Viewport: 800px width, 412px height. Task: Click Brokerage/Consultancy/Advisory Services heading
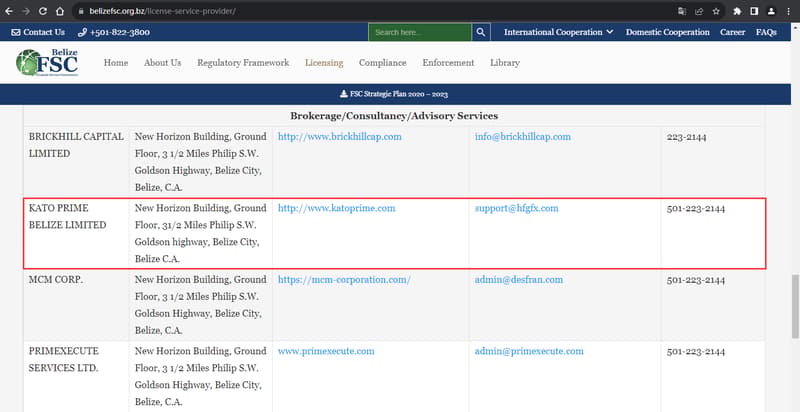point(394,116)
